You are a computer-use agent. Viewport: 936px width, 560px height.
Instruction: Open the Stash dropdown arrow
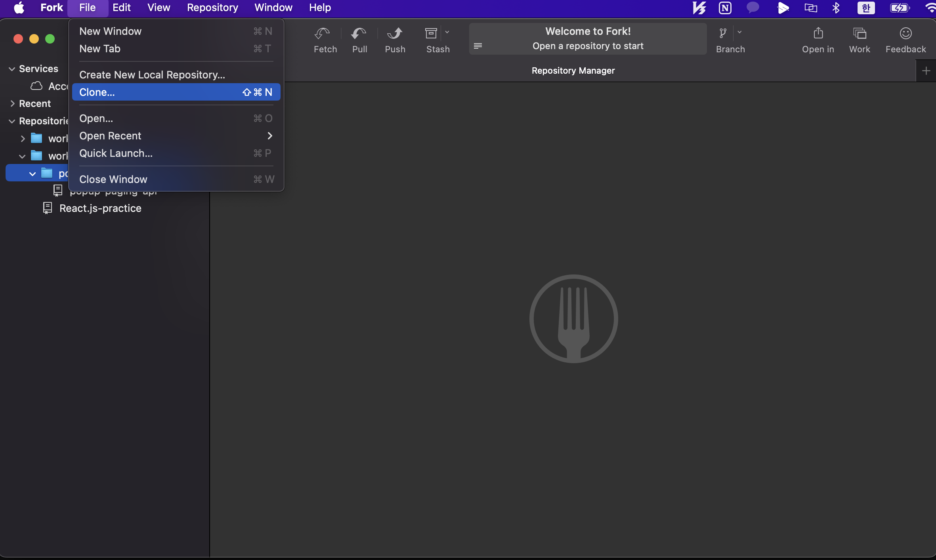pos(447,32)
